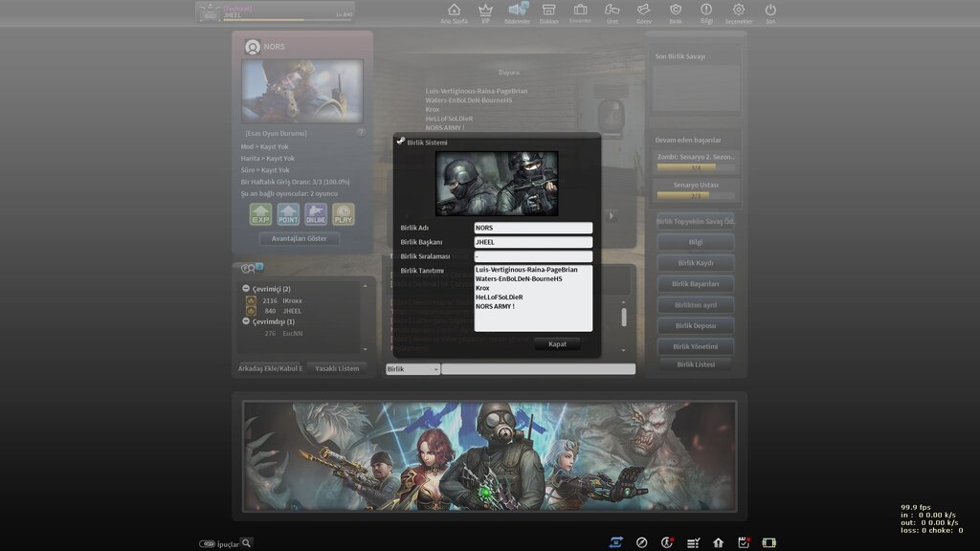Open the Birlik chat channel dropdown
The height and width of the screenshot is (551, 980).
pyautogui.click(x=412, y=369)
